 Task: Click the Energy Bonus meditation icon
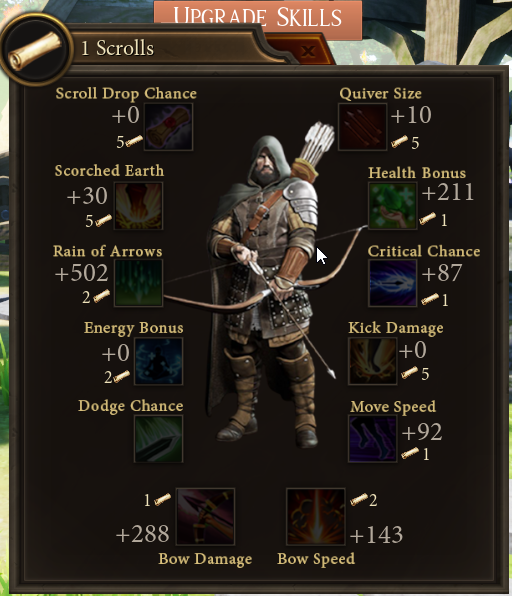(x=159, y=361)
